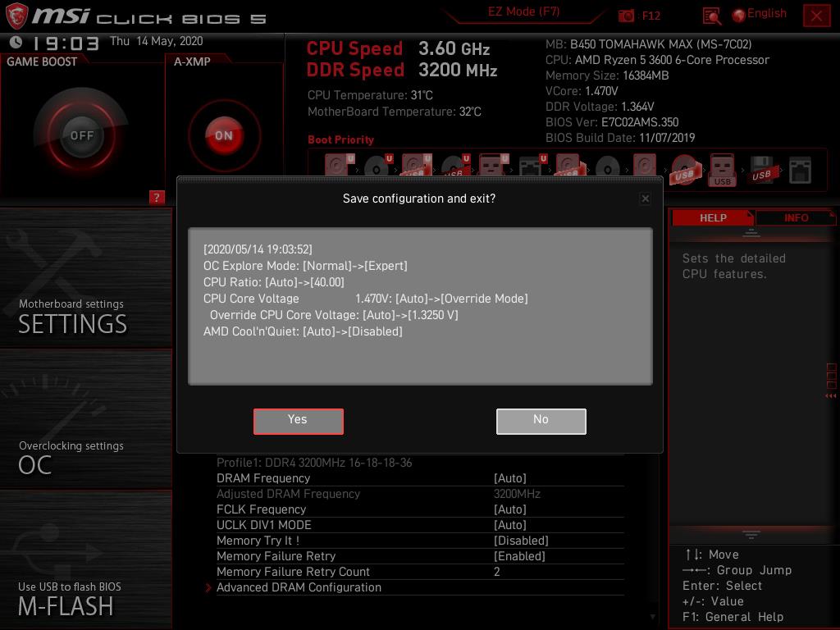Click the 'CPU Ratio: [Auto]->[40.00]' line
This screenshot has width=840, height=630.
coord(274,282)
